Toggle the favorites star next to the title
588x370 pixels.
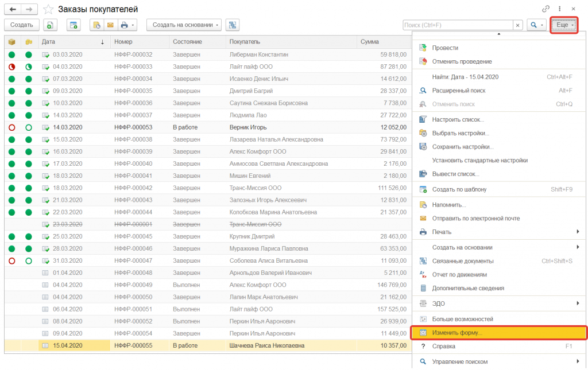[x=49, y=9]
